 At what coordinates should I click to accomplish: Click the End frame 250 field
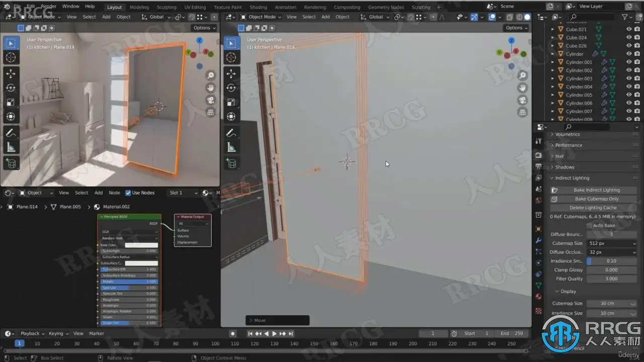click(512, 333)
